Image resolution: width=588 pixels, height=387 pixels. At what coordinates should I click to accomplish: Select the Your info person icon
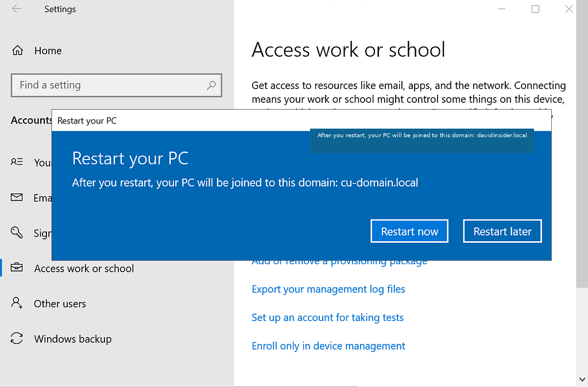17,162
